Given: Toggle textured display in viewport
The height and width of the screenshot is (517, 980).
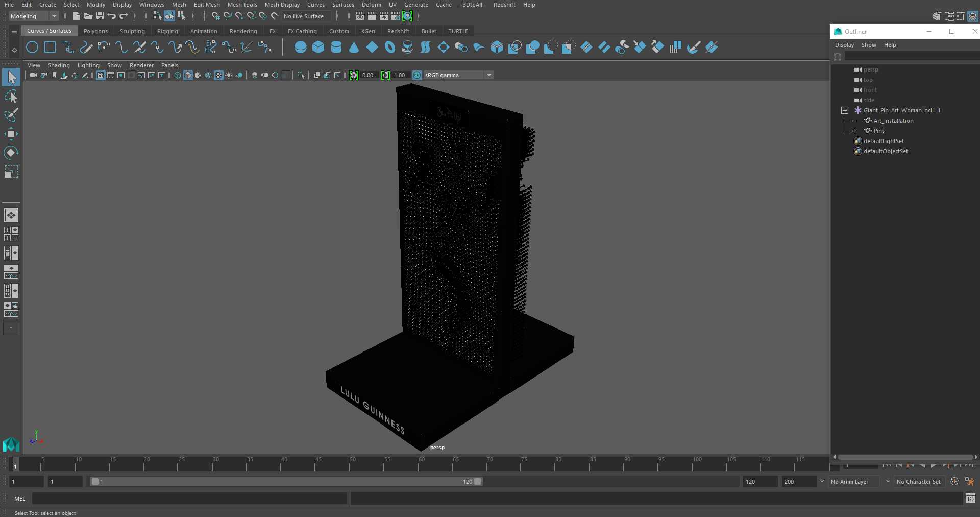Looking at the screenshot, I should pos(218,75).
